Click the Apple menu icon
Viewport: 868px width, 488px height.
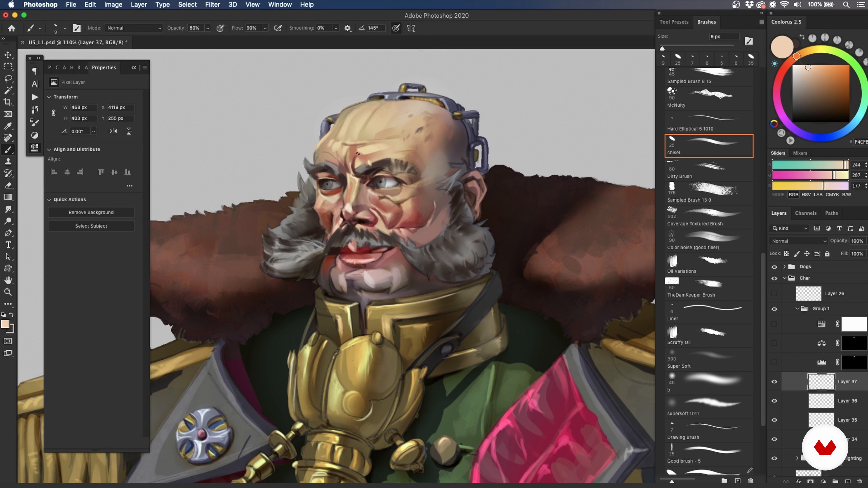click(11, 5)
